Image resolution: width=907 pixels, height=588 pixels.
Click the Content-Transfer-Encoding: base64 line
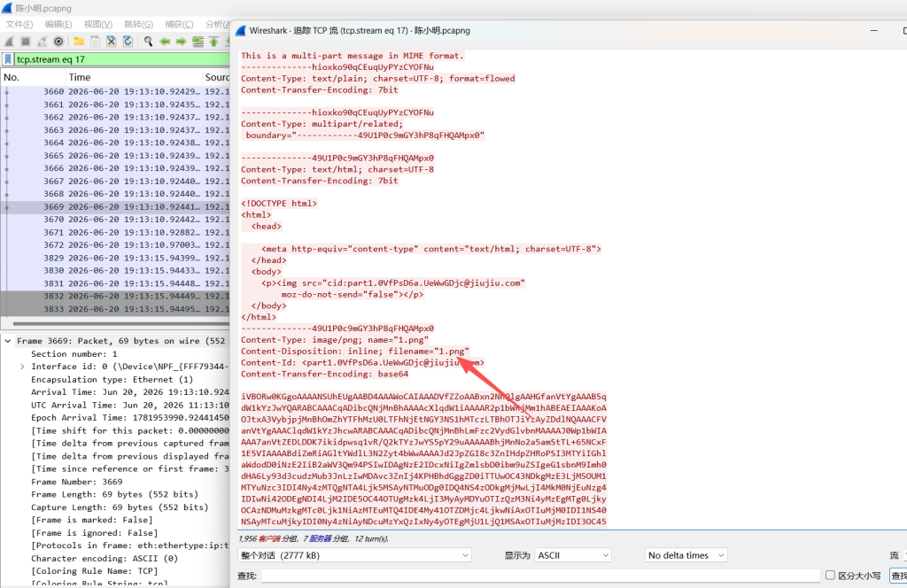coord(324,374)
